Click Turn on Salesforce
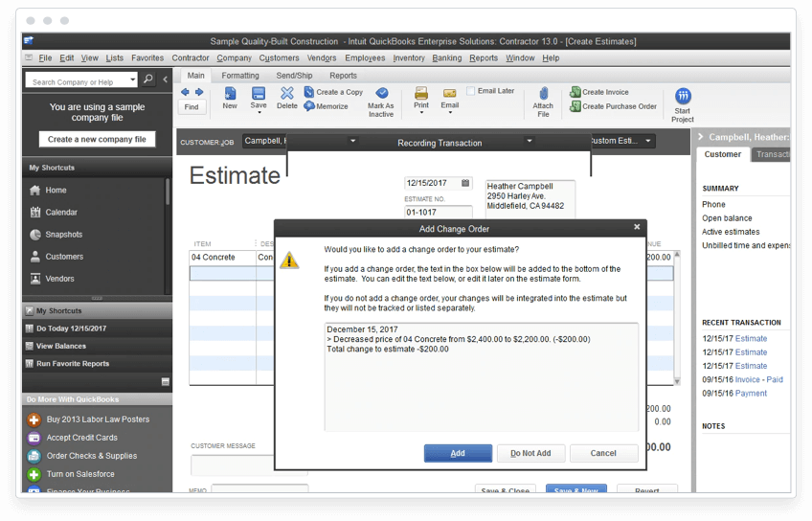The image size is (812, 521). click(80, 474)
